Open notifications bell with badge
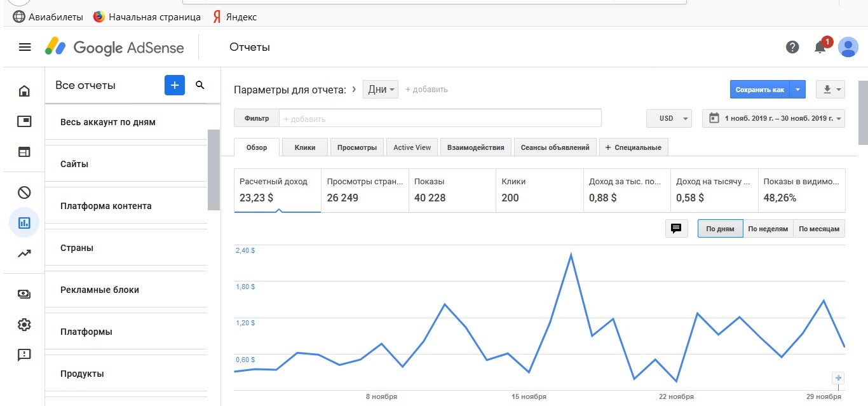This screenshot has width=868, height=406. [x=821, y=46]
